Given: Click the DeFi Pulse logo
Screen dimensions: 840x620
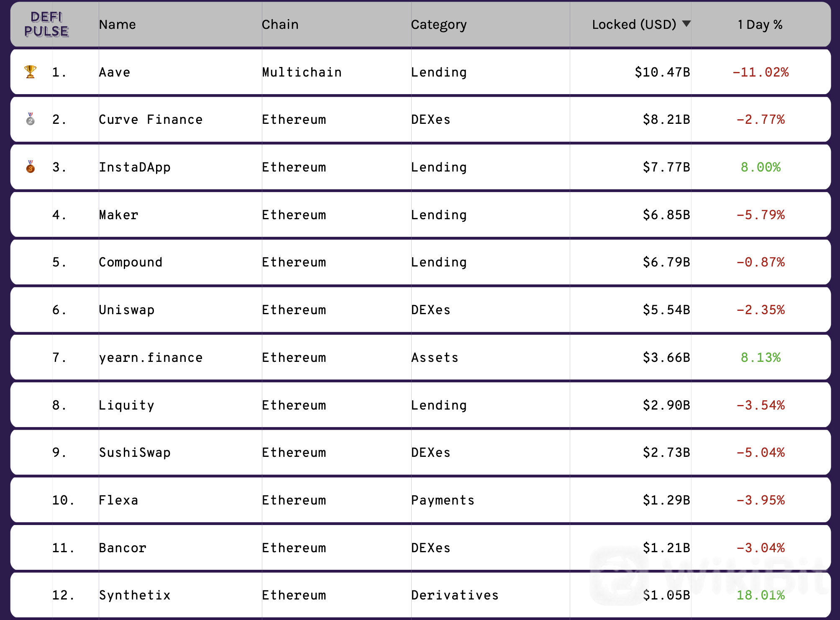Looking at the screenshot, I should coord(46,24).
